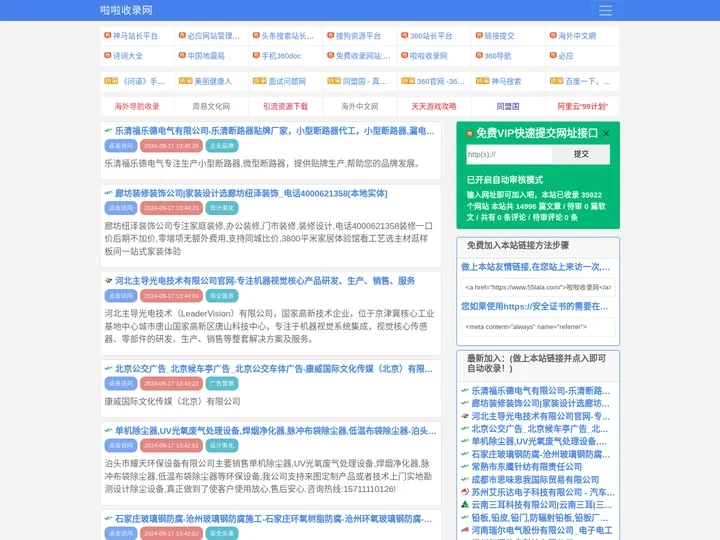
Task: Open sidebar link 成都市思味思我国际贸易有限公司
Action: click(535, 480)
